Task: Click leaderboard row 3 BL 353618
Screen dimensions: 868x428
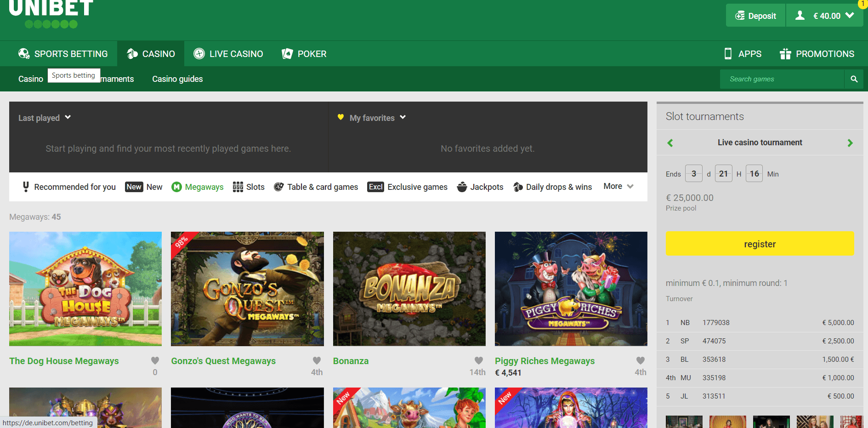Action: [760, 360]
